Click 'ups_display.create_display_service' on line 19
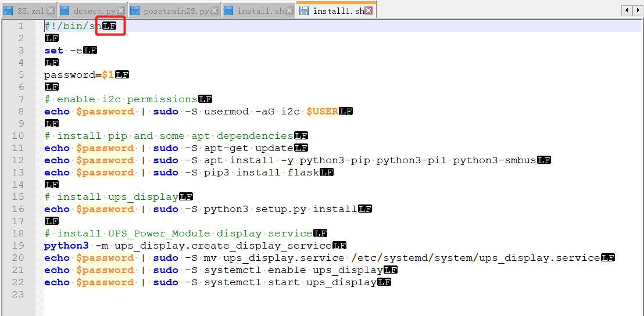644x316 pixels. (x=223, y=246)
